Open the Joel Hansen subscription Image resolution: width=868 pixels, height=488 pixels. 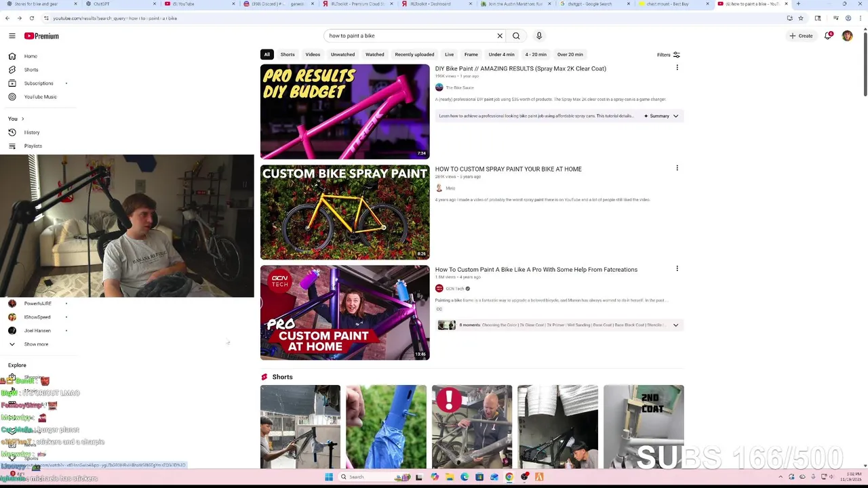(37, 331)
